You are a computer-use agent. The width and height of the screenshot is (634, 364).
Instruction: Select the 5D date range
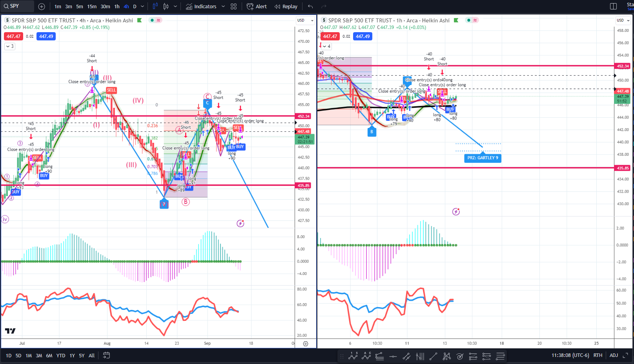click(x=18, y=356)
